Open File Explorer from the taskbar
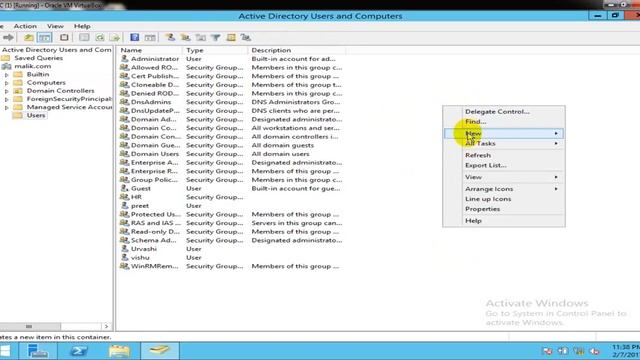 [119, 351]
